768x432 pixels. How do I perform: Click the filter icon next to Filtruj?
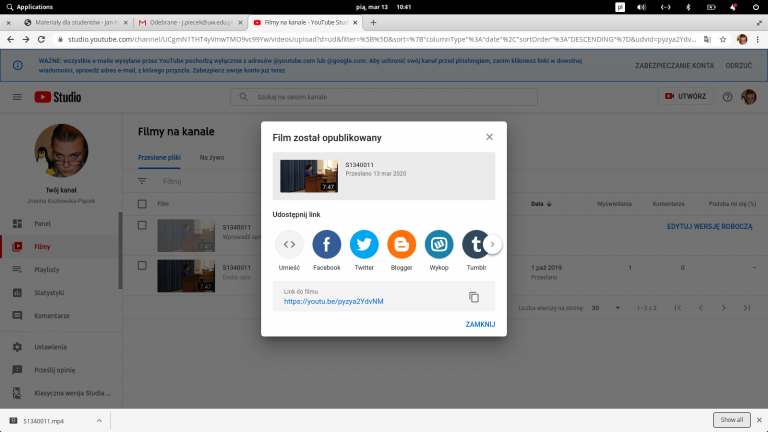142,181
